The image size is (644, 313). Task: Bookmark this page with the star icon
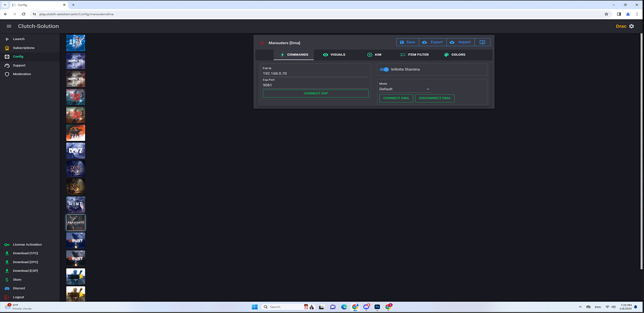coord(607,14)
